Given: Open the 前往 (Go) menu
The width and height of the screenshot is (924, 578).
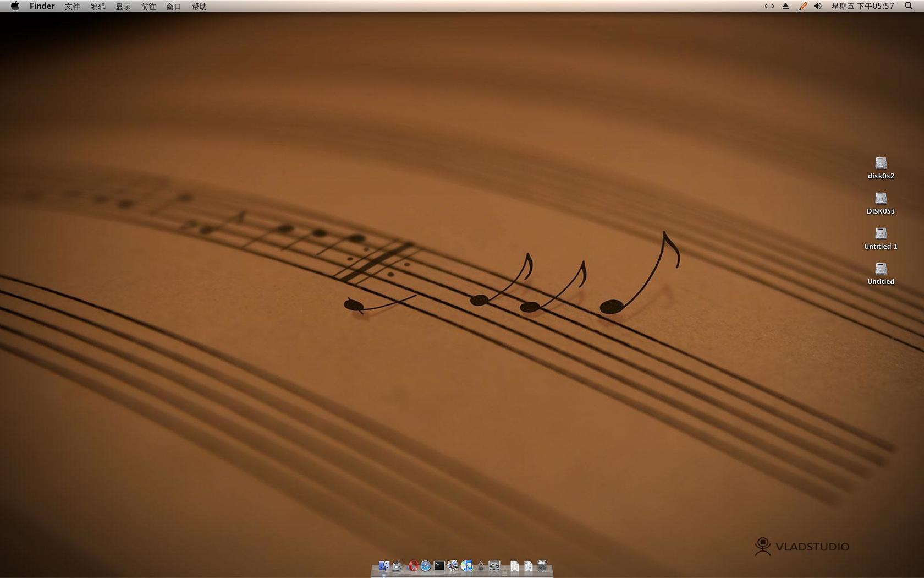Looking at the screenshot, I should click(x=148, y=6).
